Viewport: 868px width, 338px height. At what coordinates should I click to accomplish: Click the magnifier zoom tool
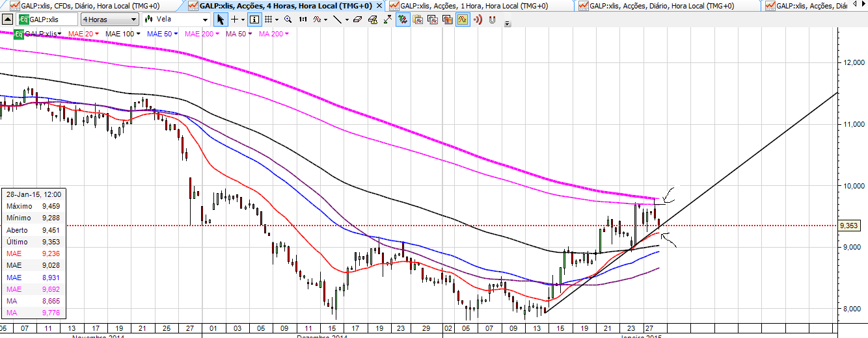point(288,19)
